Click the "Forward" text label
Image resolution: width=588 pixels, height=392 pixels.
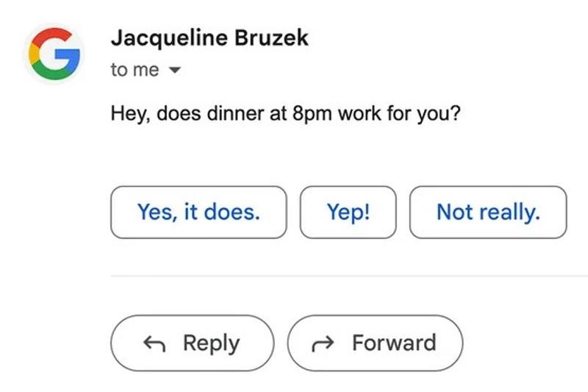click(x=394, y=343)
